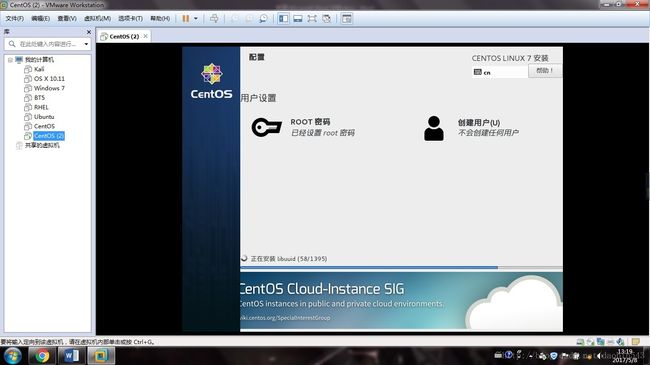
Task: Click the sound card status bar icon
Action: click(x=620, y=342)
